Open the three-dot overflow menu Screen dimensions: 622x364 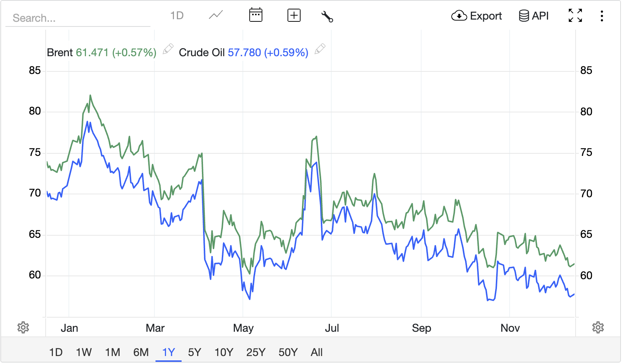click(602, 16)
